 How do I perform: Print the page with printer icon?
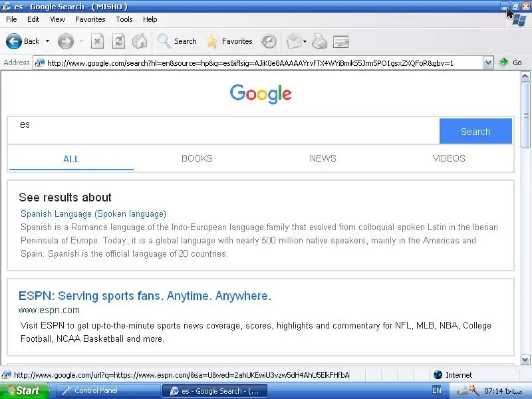(x=320, y=42)
